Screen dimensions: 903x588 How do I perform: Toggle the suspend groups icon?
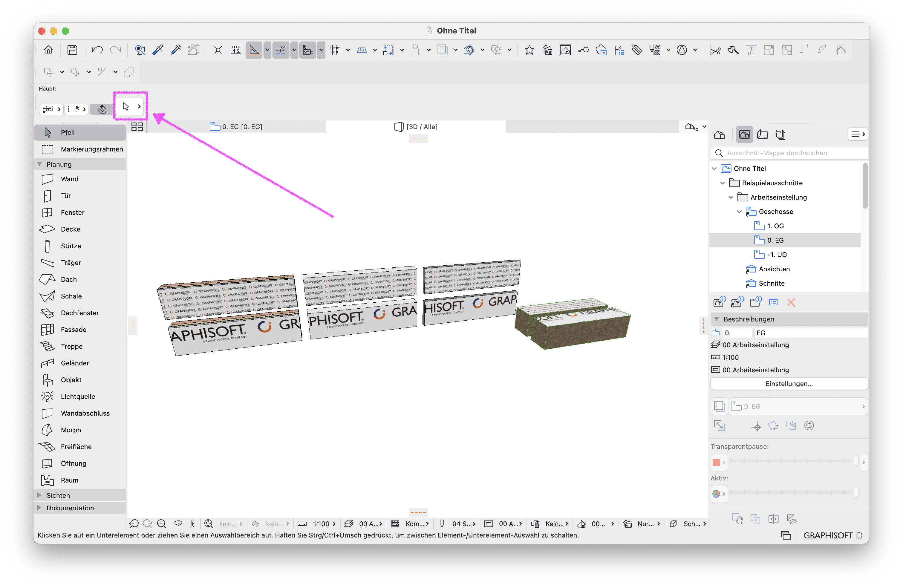[x=496, y=50]
